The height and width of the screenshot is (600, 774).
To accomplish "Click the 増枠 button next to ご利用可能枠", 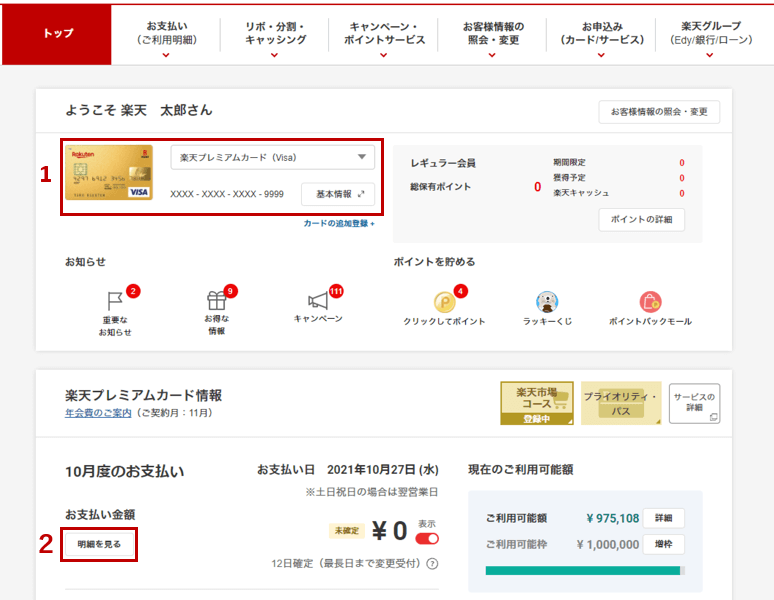I will (663, 544).
